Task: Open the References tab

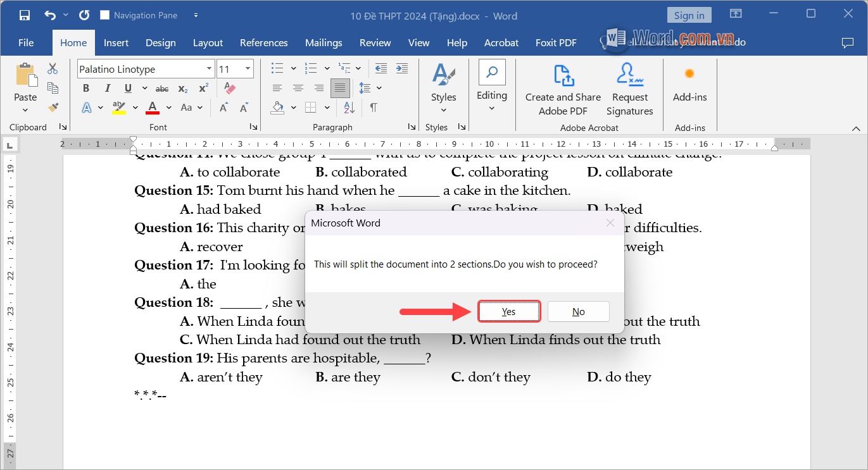Action: tap(263, 43)
